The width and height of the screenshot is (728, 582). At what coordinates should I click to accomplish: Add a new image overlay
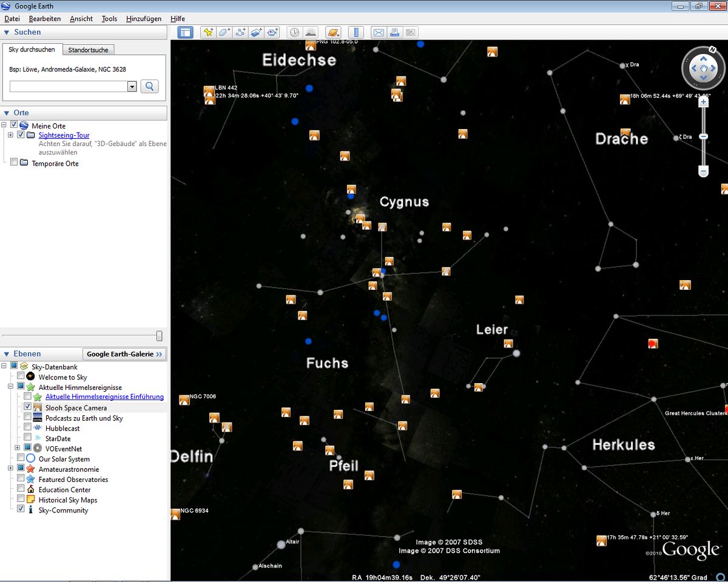(256, 32)
